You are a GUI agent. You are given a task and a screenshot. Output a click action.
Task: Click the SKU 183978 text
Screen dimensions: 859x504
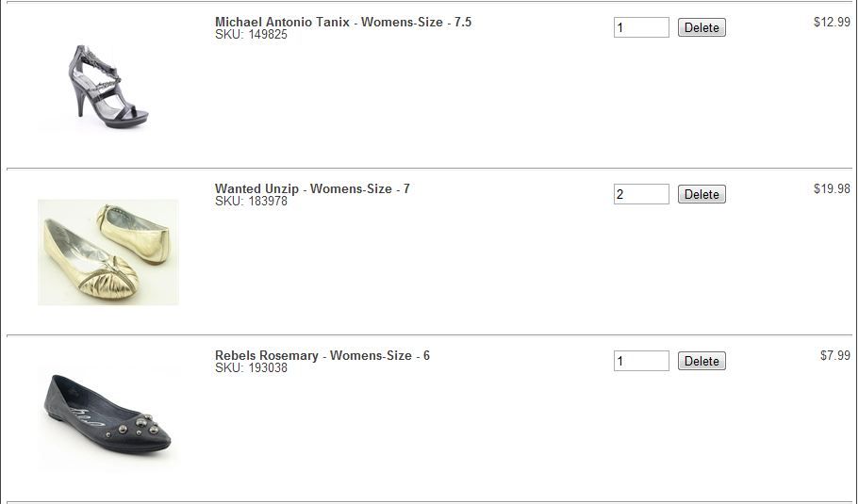pos(251,202)
